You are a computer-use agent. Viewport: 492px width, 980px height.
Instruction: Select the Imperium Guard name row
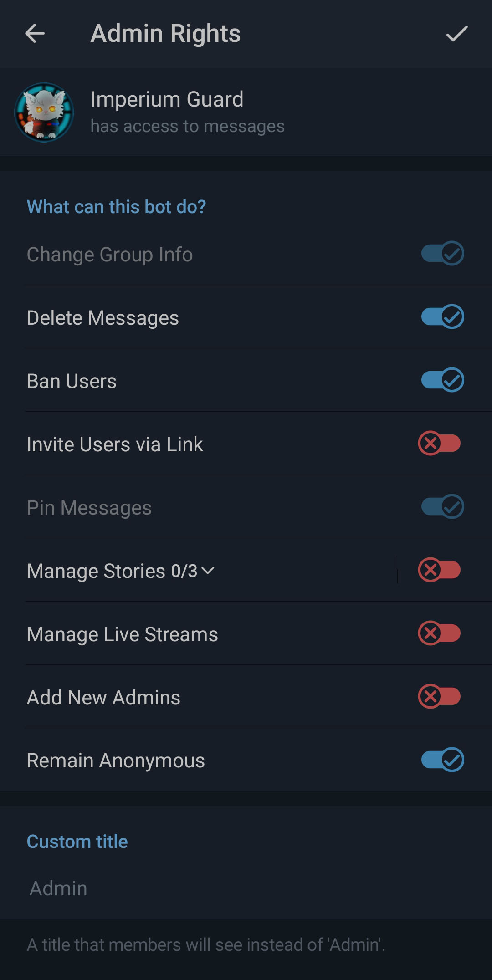[x=246, y=112]
